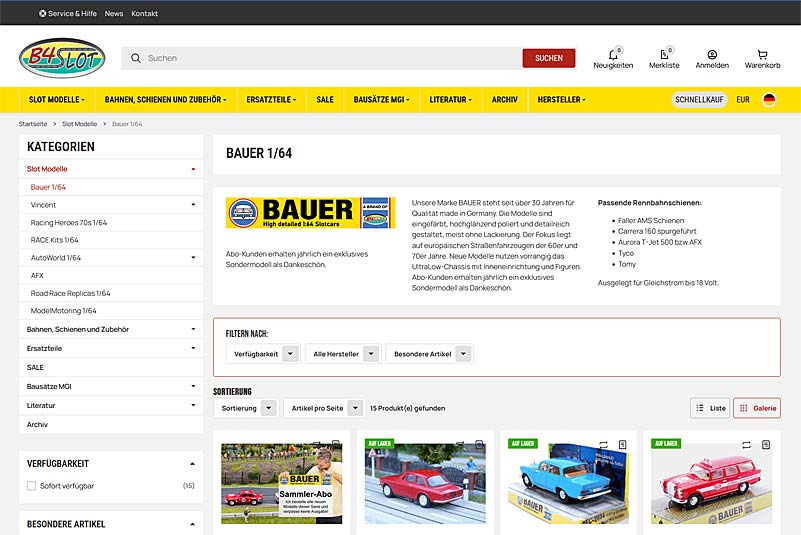This screenshot has width=801, height=535.
Task: Open the red coupe product thumbnail
Action: click(425, 483)
